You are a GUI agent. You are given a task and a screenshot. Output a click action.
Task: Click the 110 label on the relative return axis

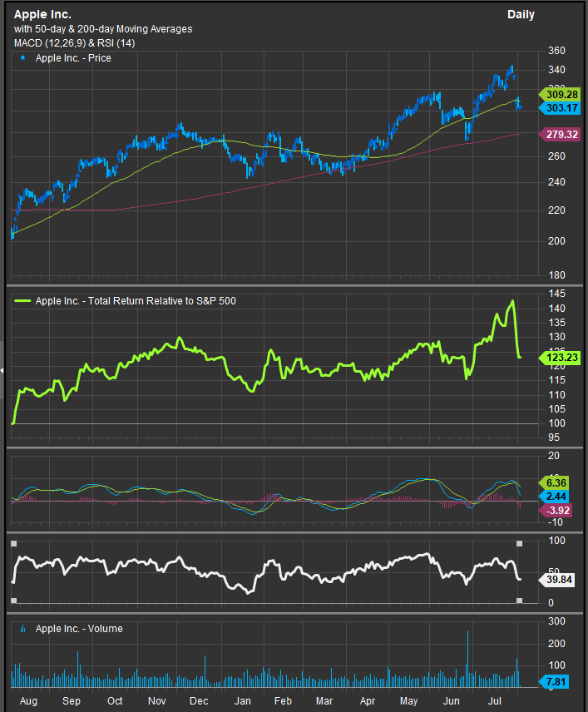[556, 395]
